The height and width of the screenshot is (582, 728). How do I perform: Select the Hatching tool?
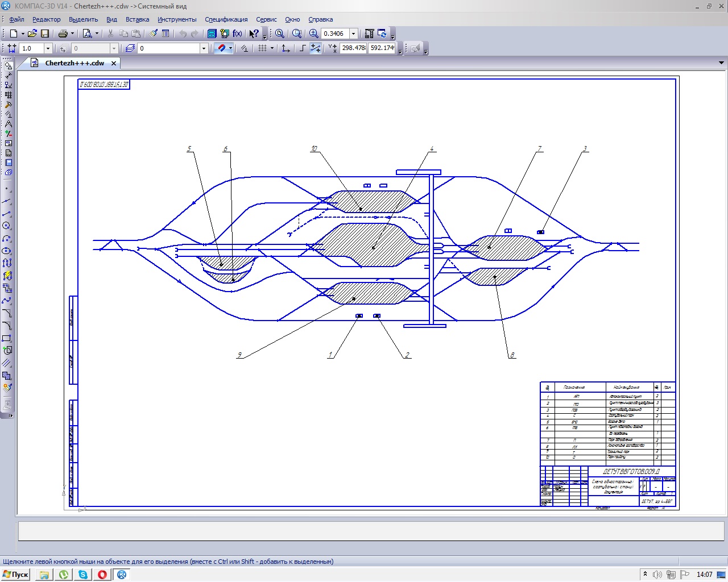pyautogui.click(x=7, y=375)
